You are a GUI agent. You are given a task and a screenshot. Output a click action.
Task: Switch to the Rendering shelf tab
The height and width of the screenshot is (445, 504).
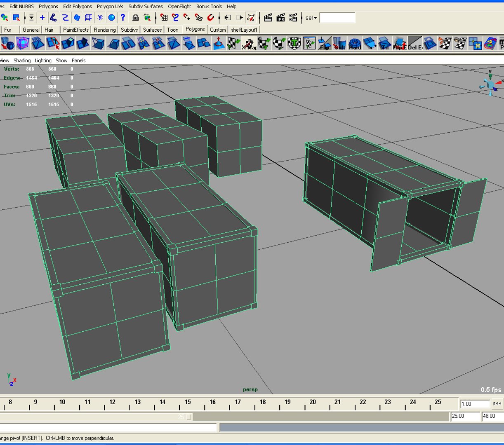[x=104, y=30]
